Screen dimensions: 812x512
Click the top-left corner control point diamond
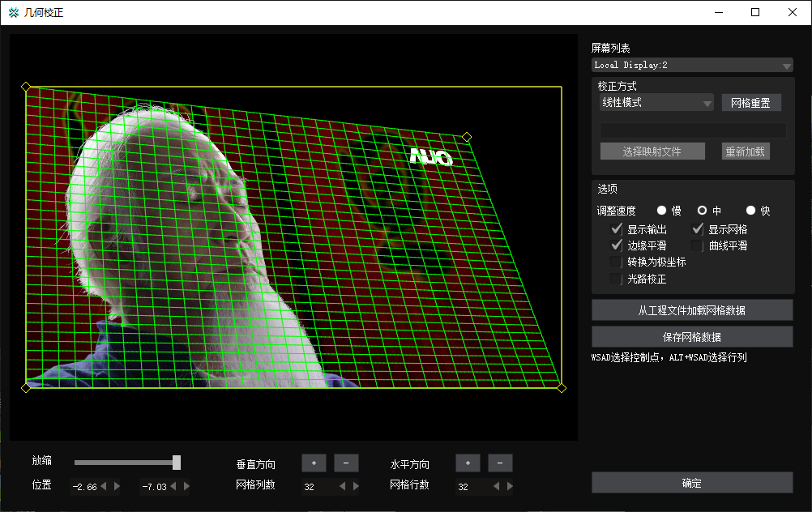[26, 87]
